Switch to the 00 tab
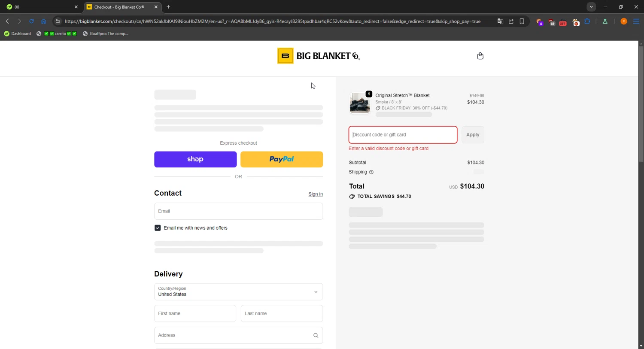The height and width of the screenshot is (349, 644). [42, 7]
